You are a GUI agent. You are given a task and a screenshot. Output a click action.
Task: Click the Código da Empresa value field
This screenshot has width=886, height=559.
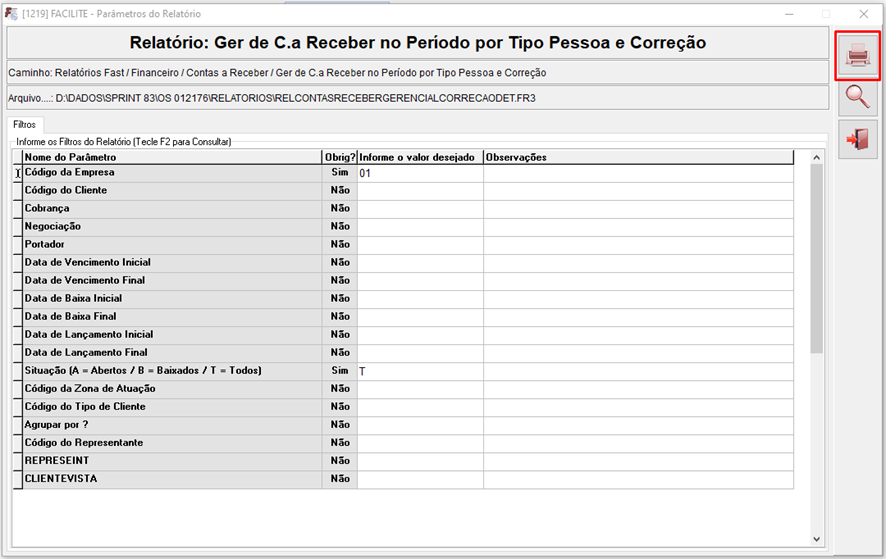[x=420, y=173]
